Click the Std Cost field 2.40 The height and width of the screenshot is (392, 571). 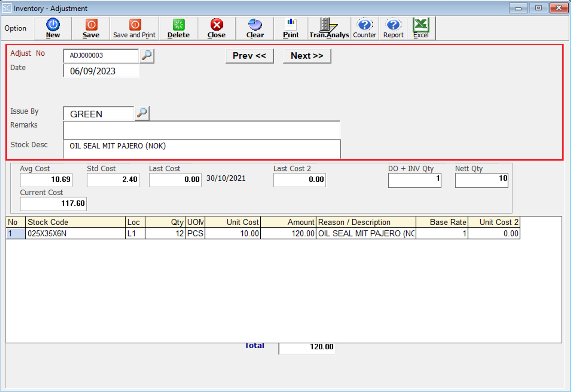click(x=113, y=180)
